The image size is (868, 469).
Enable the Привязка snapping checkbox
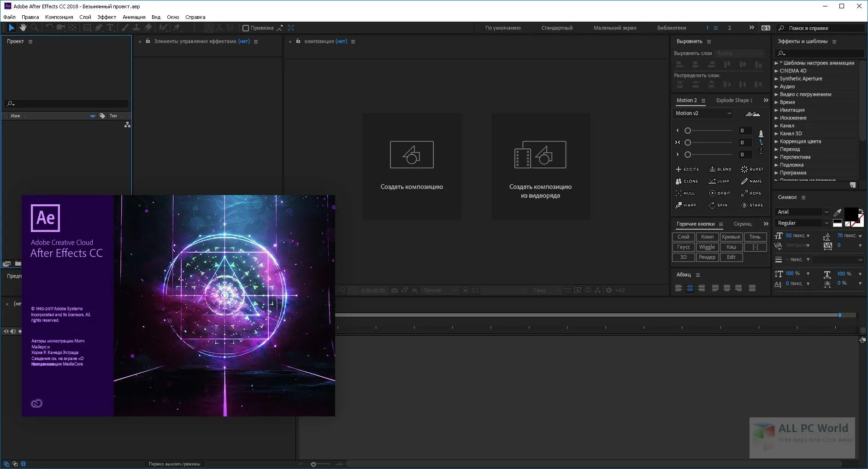click(x=246, y=28)
